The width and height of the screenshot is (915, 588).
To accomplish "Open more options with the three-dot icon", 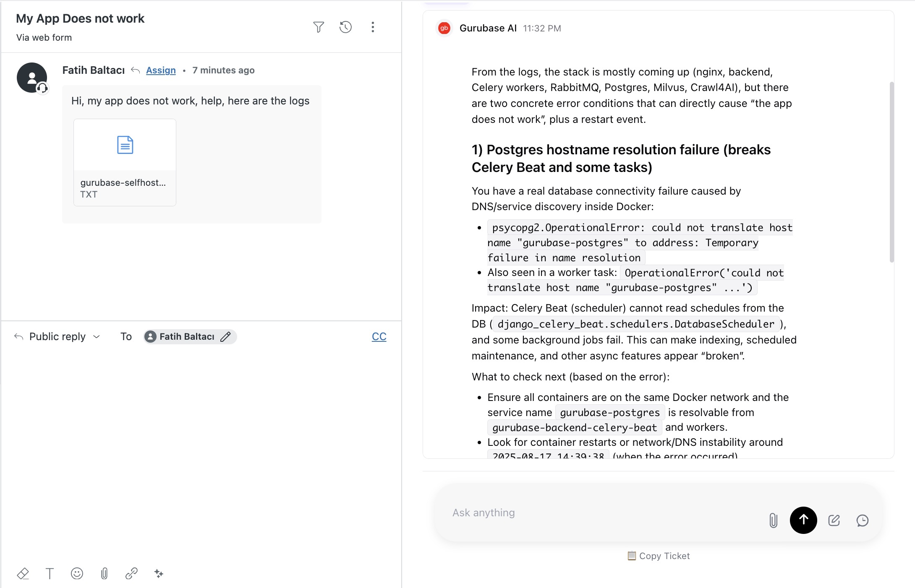I will [x=373, y=27].
